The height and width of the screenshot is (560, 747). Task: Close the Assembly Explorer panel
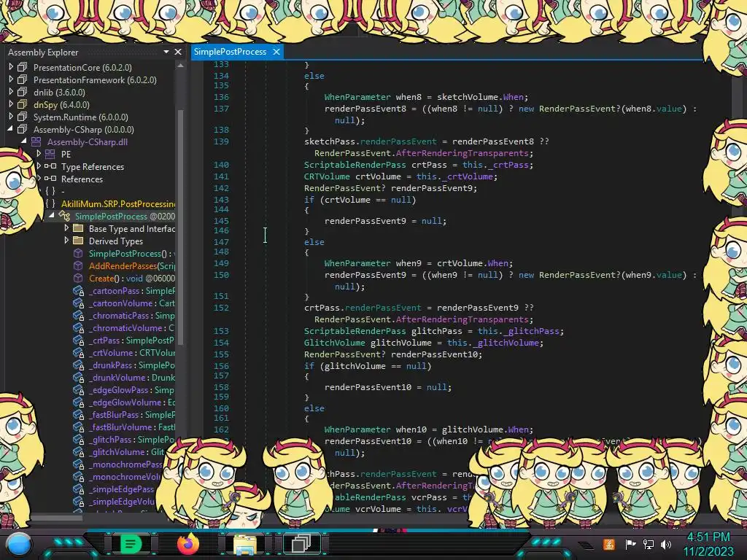coord(178,52)
